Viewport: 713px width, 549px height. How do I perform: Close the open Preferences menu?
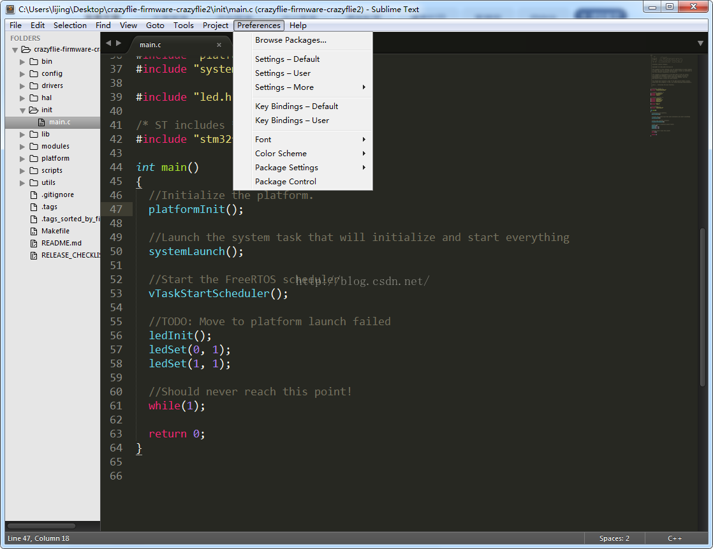point(259,25)
